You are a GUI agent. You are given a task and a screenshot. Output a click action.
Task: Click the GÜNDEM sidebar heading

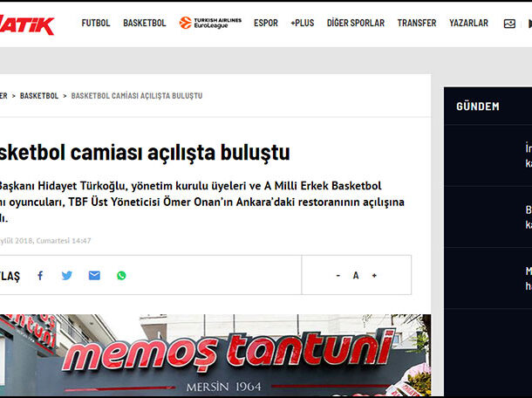tap(478, 106)
